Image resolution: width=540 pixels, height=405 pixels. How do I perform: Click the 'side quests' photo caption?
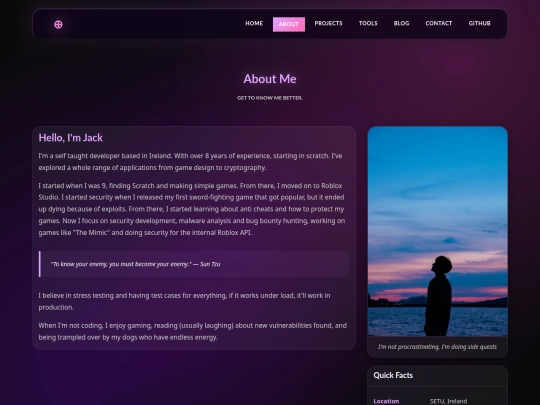tap(437, 347)
